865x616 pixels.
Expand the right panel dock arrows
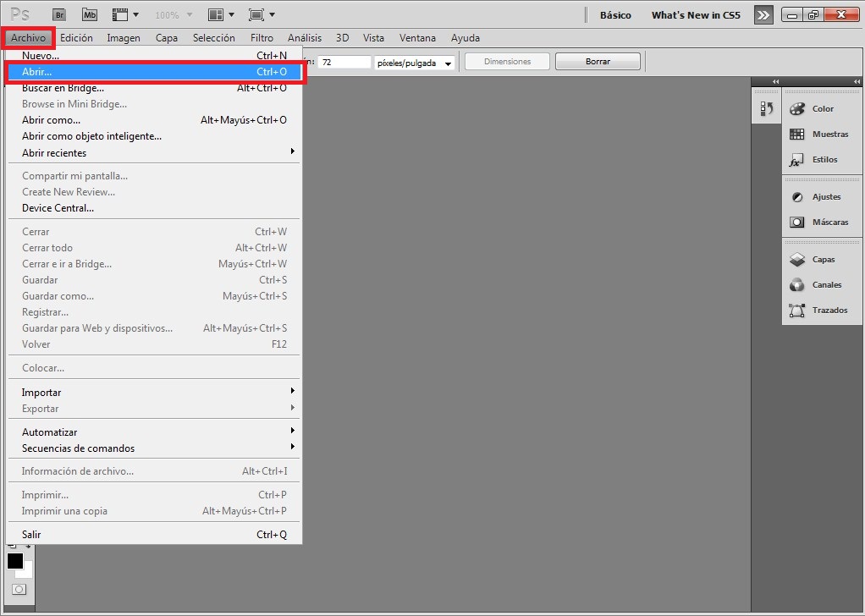coord(857,81)
